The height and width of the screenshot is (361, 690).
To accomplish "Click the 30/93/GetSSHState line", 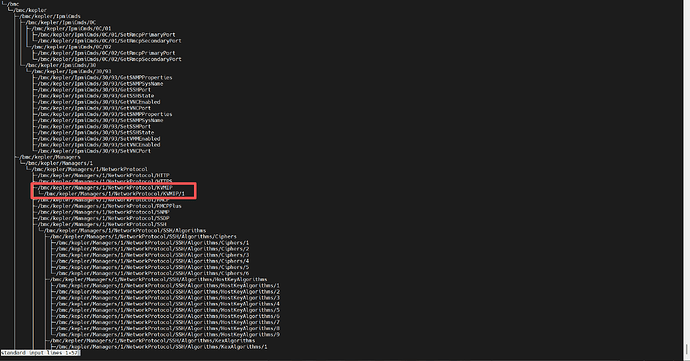I will coord(96,96).
